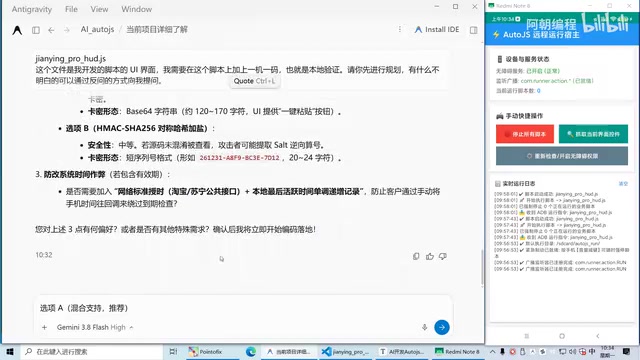Click the 手动快捷操作 section header
640x360 pixels.
coord(525,116)
